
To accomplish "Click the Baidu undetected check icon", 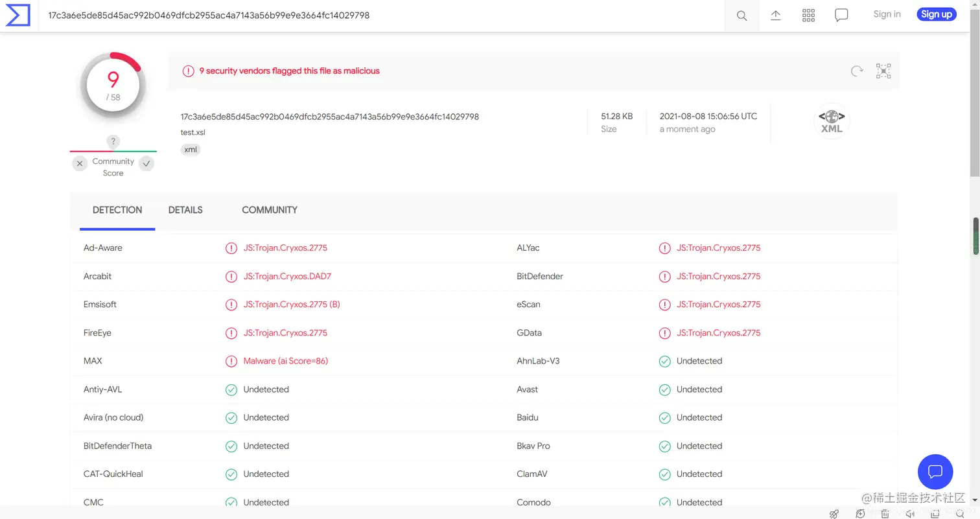I will click(x=664, y=418).
